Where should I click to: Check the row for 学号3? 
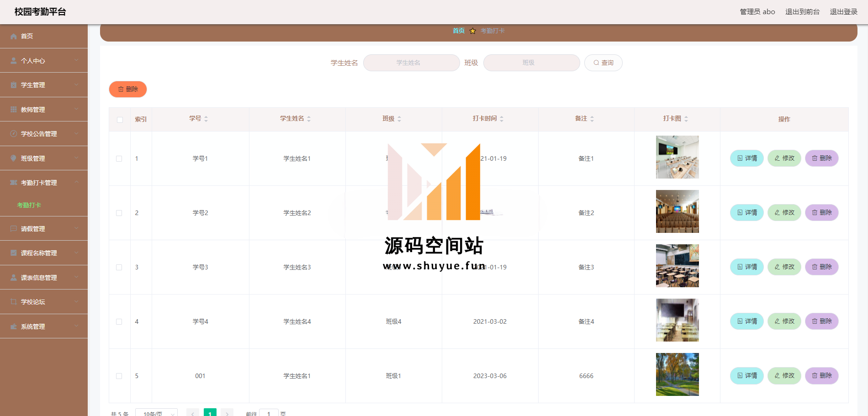pyautogui.click(x=119, y=268)
